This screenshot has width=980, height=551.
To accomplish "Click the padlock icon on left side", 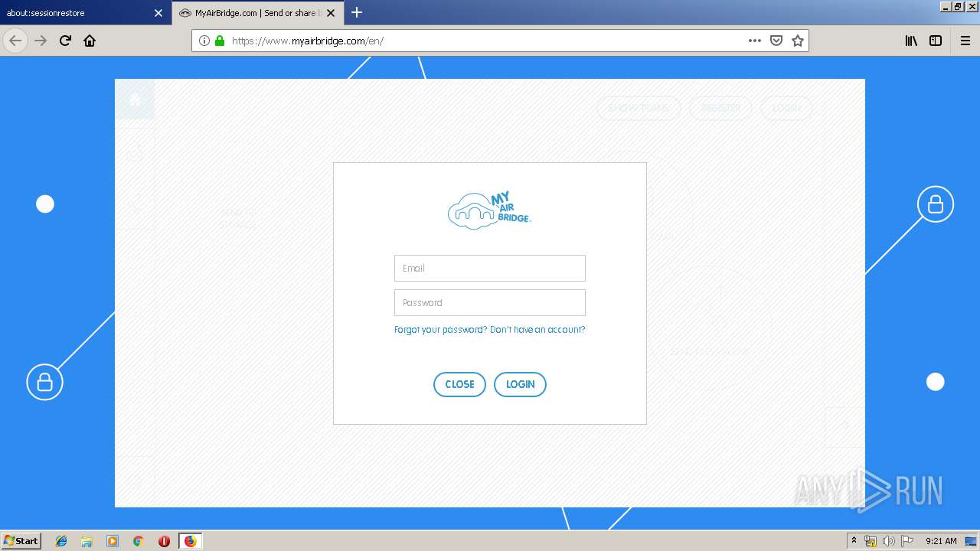I will pyautogui.click(x=44, y=382).
